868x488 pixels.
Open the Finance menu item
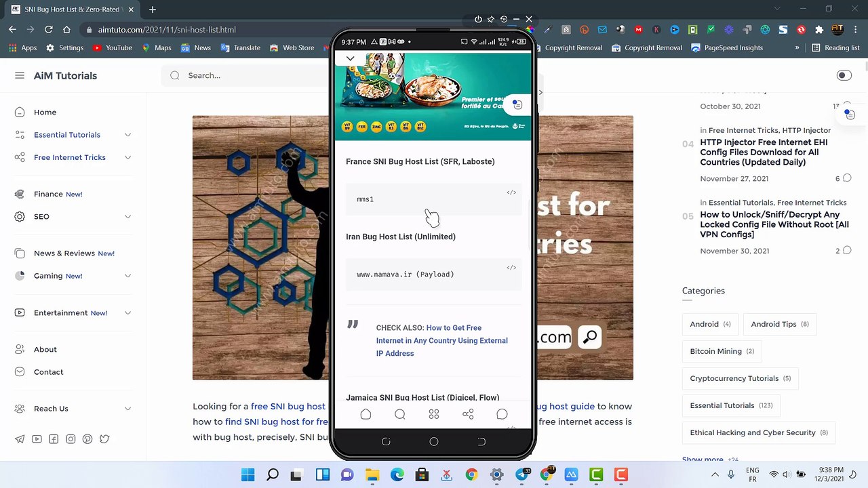coord(48,194)
